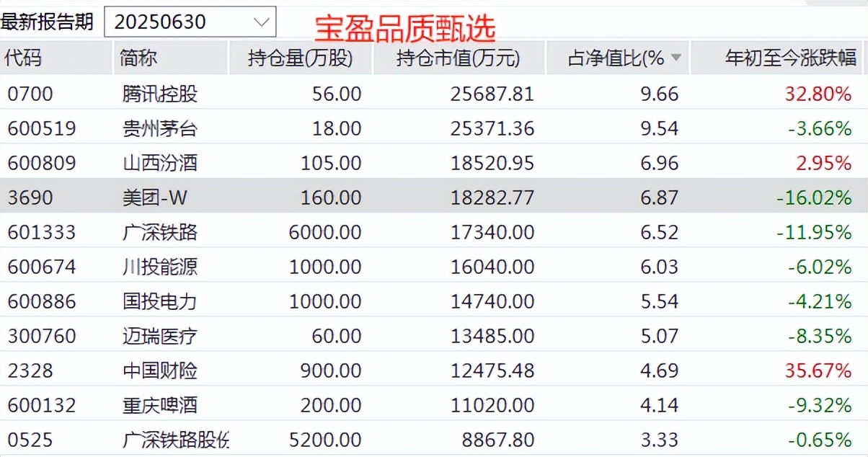
Task: Click market value 18520.95
Action: [492, 163]
